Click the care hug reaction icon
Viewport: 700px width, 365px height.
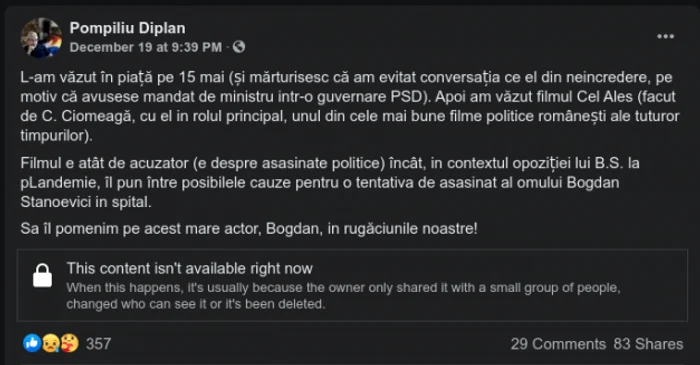click(69, 343)
